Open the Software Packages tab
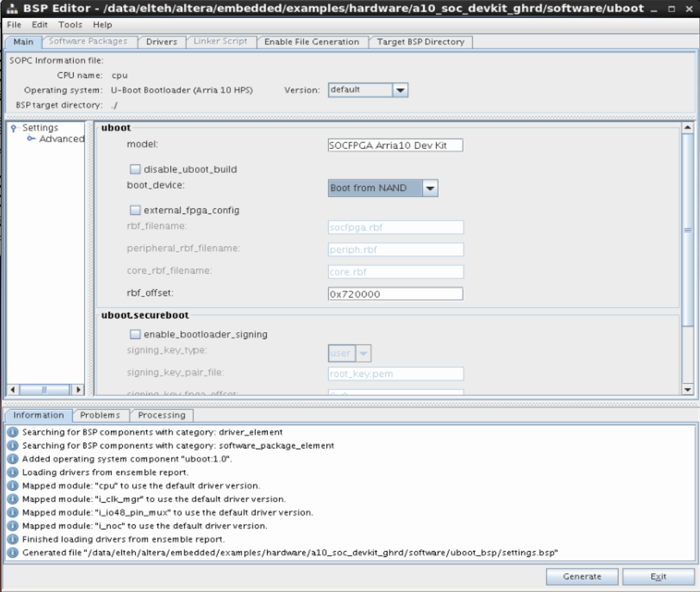The height and width of the screenshot is (592, 700). point(88,41)
